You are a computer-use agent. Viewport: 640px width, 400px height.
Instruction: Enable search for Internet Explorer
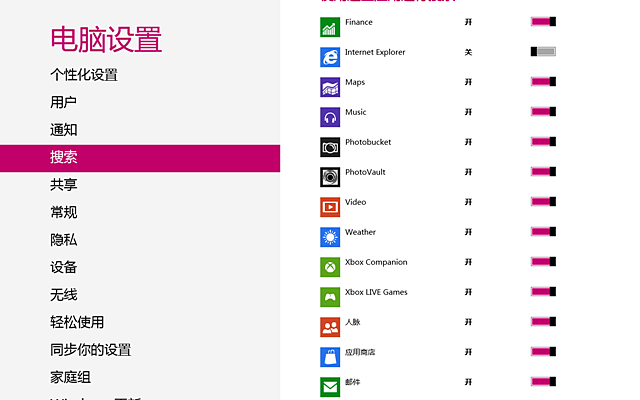[543, 51]
